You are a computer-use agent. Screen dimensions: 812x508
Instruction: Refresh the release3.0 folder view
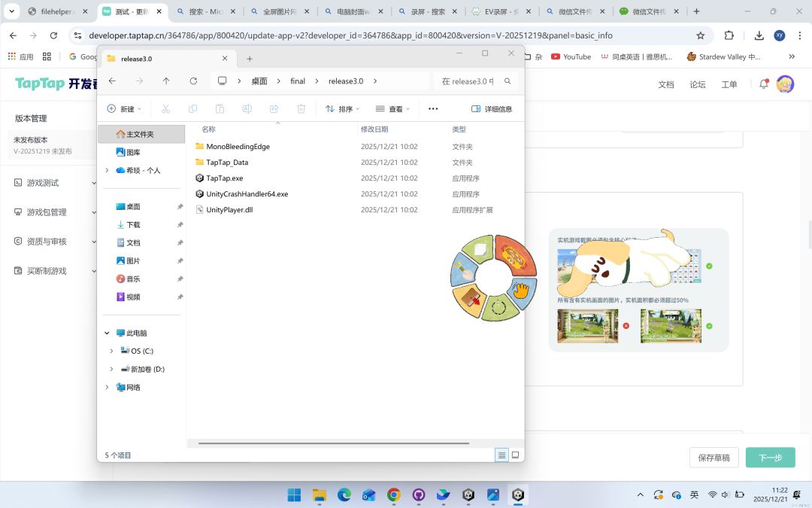[x=193, y=81]
